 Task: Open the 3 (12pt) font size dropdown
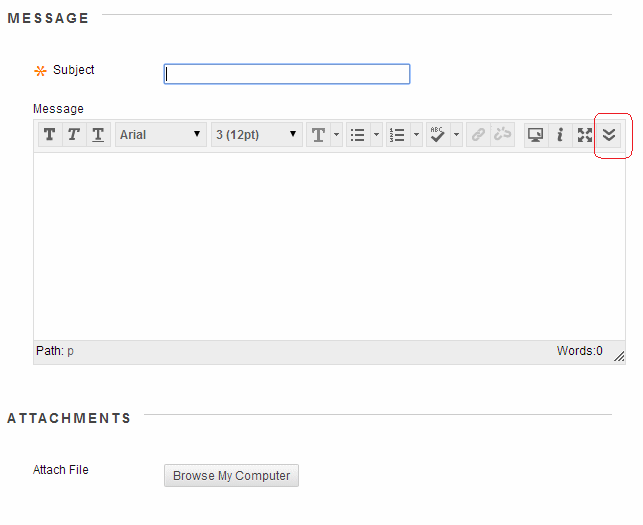[x=256, y=135]
